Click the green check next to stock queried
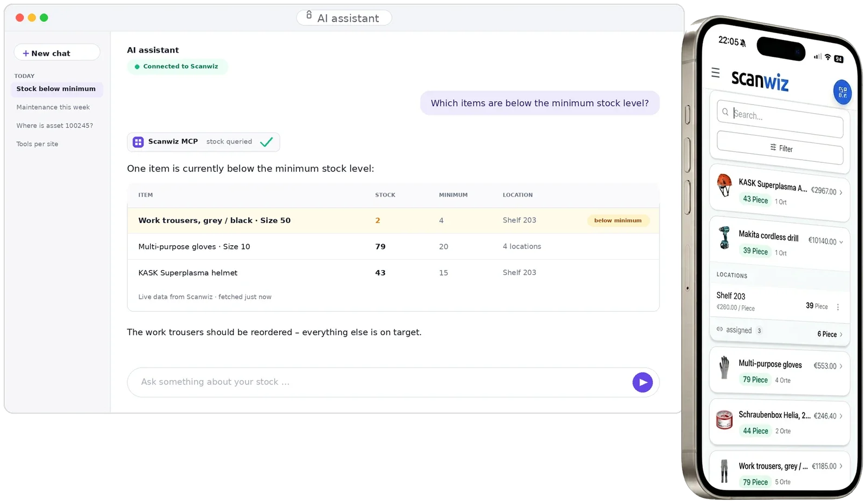This screenshot has height=504, width=867. coord(266,142)
